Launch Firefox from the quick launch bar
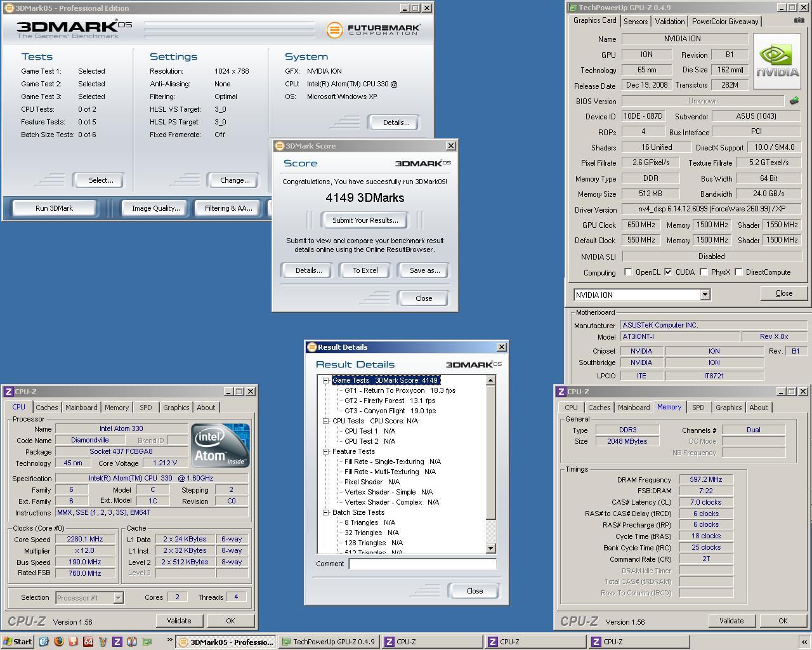 tap(59, 641)
